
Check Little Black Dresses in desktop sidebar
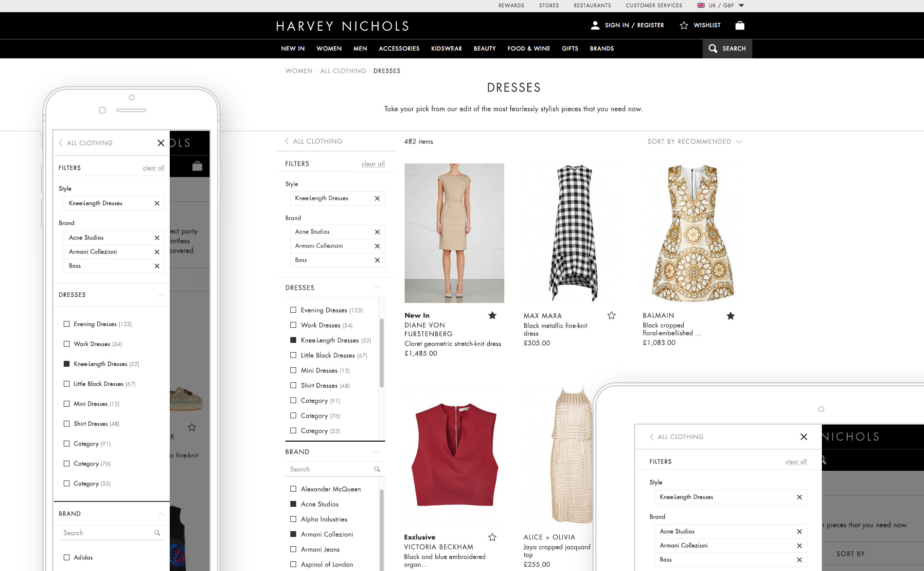pyautogui.click(x=293, y=355)
